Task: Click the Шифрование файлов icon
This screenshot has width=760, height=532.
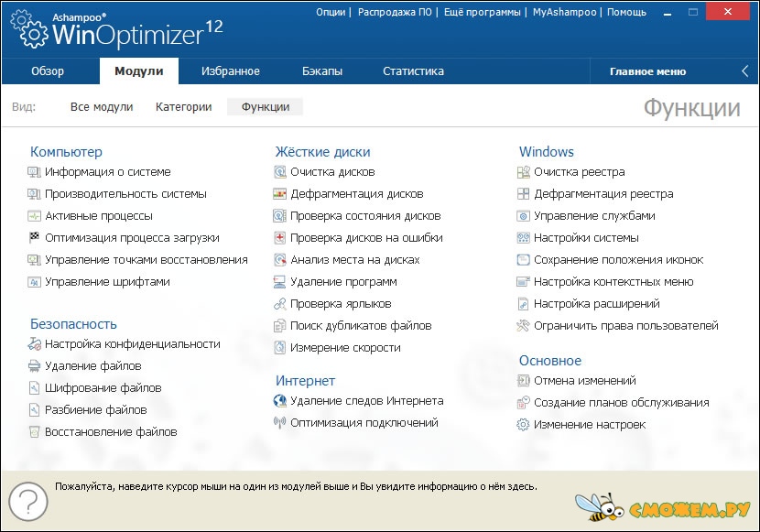Action: tap(34, 388)
